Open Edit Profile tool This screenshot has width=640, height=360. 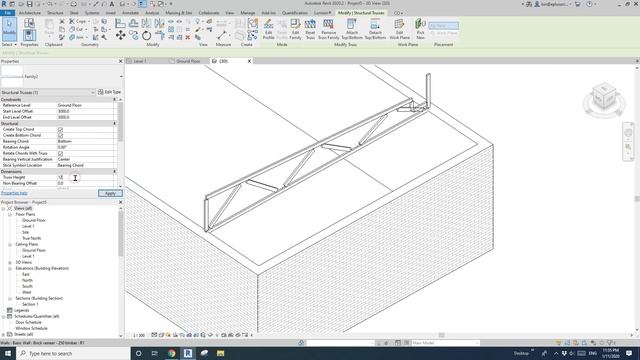[268, 29]
